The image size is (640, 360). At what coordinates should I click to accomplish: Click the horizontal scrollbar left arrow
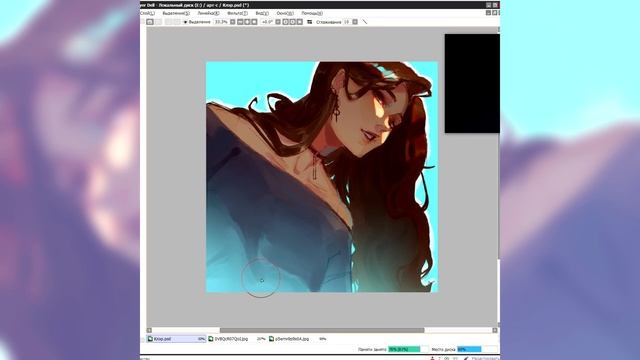click(149, 330)
